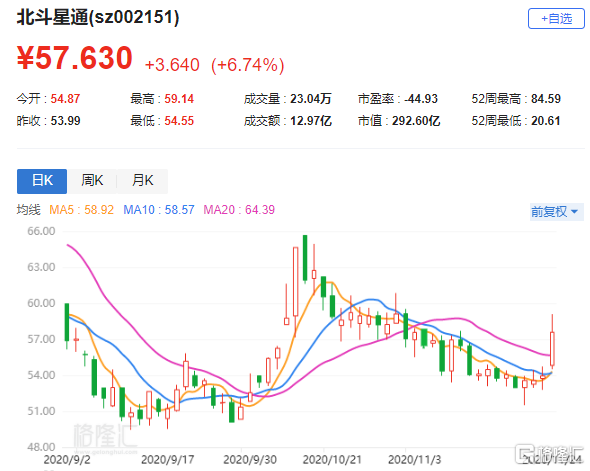Select the MA10 : 58.57 indicator label

[x=159, y=210]
